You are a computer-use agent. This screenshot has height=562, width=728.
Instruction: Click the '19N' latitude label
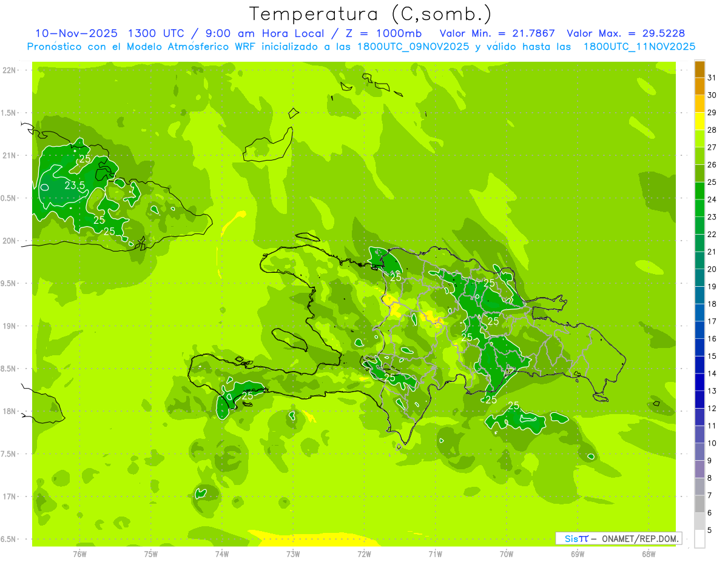[8, 326]
